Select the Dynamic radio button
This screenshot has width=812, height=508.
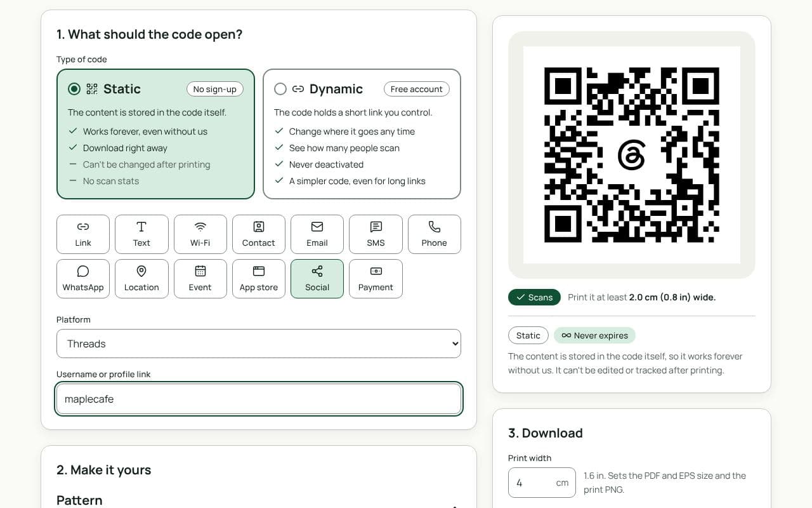280,89
